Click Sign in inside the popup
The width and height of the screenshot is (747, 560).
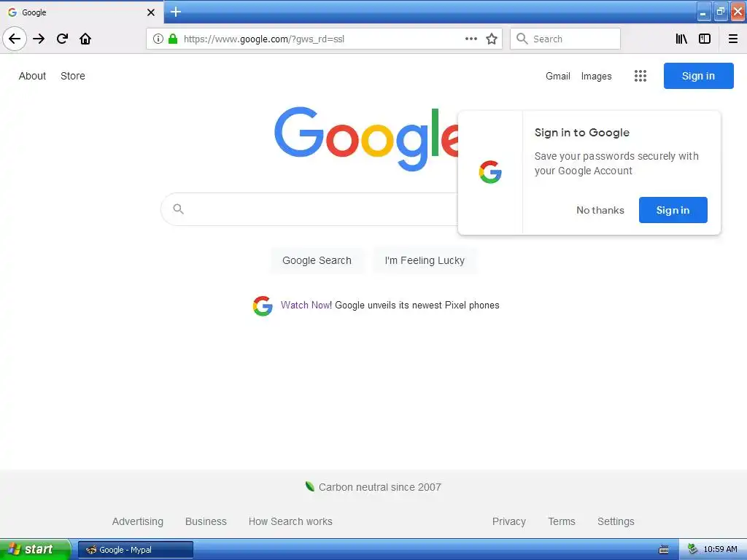(673, 210)
